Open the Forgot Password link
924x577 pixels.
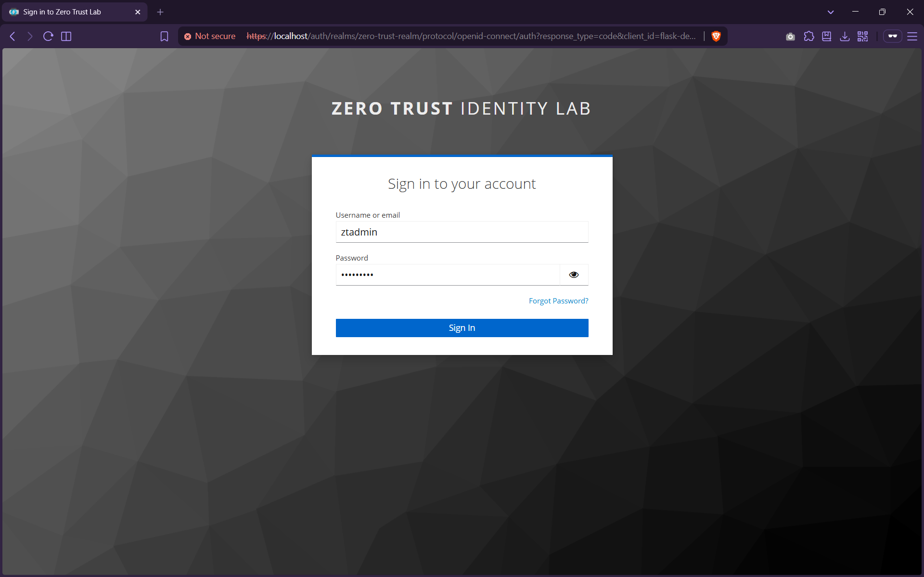tap(558, 301)
